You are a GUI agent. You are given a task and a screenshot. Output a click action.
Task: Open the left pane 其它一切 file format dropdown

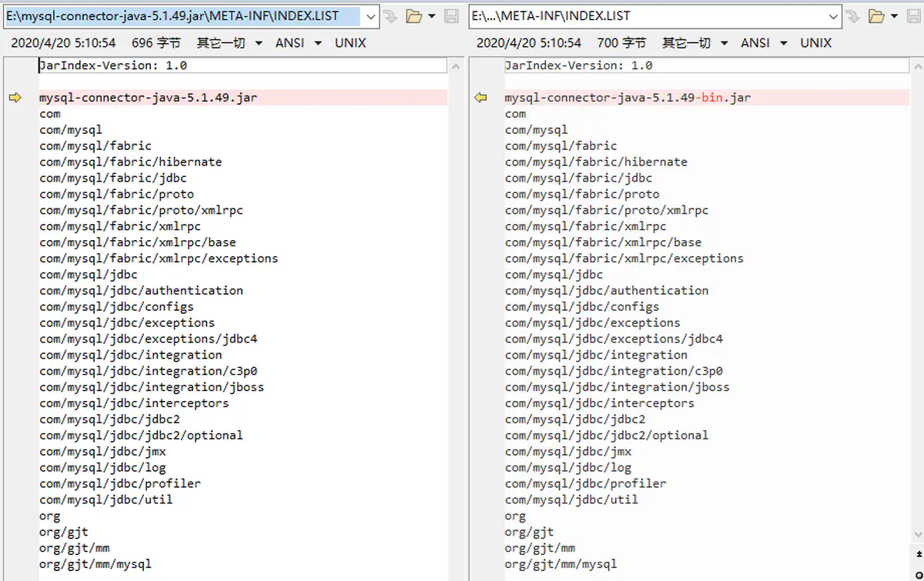pyautogui.click(x=229, y=43)
